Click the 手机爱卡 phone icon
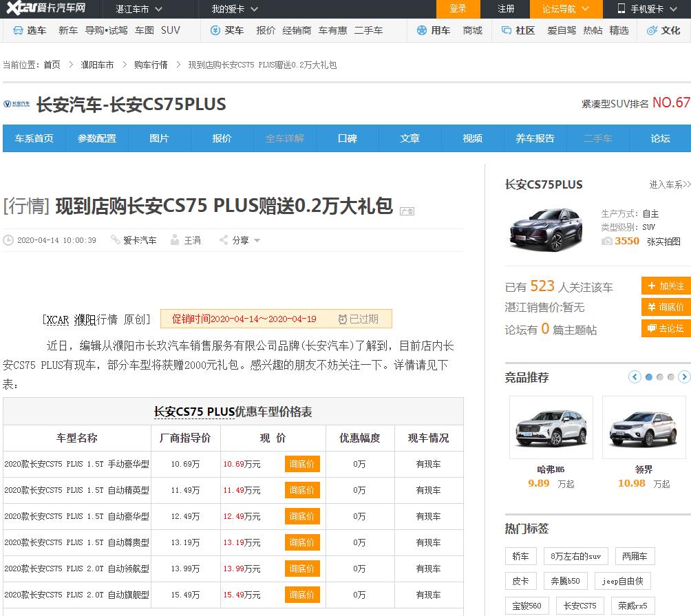 [621, 8]
